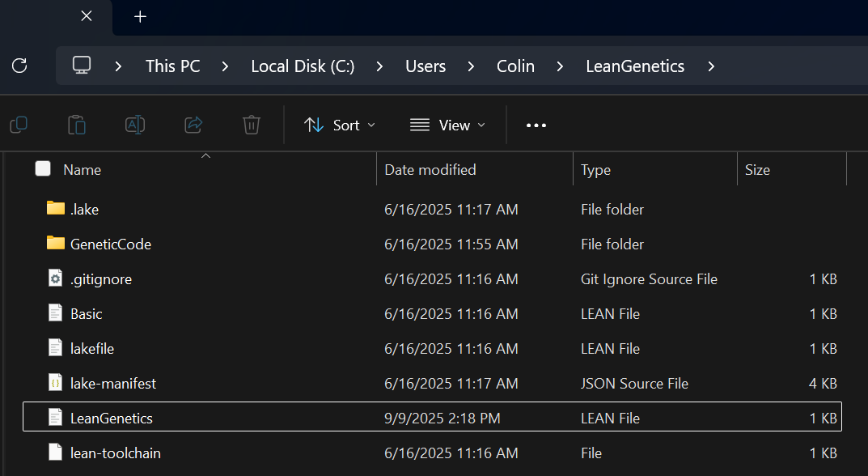Click the Copy icon in toolbar

tap(19, 125)
